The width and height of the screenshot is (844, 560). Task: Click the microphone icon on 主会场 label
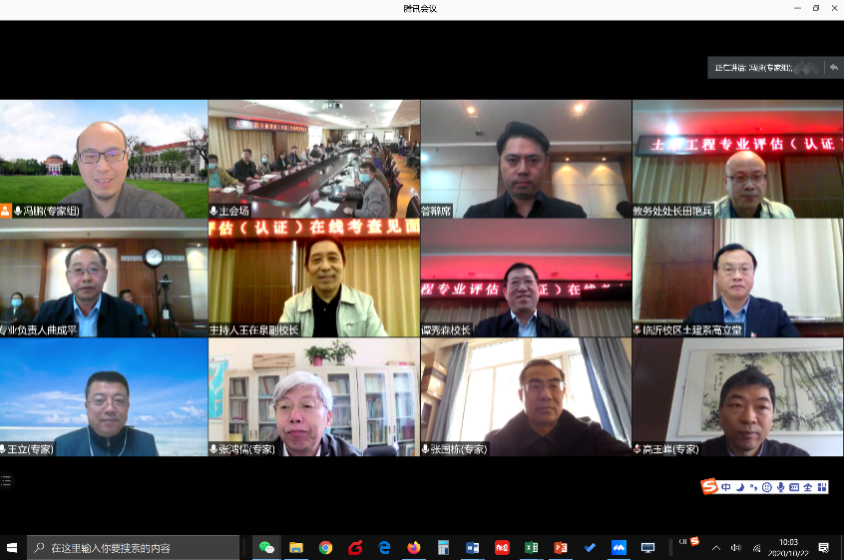[x=214, y=212]
